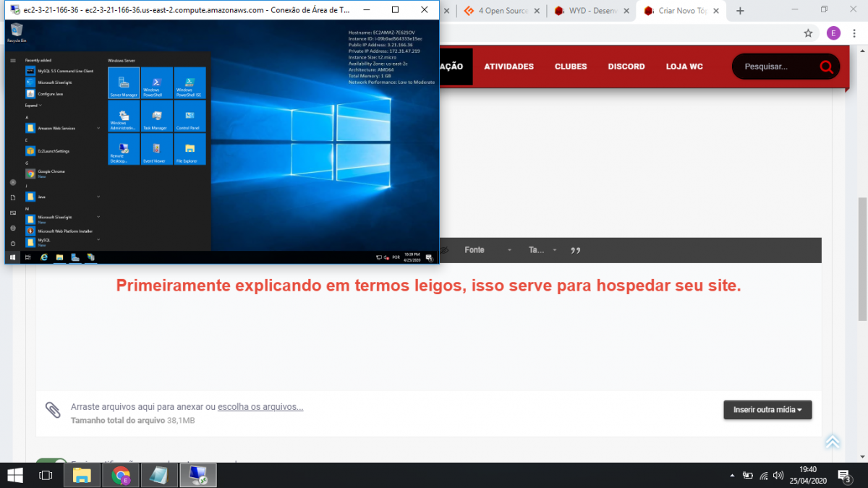The height and width of the screenshot is (488, 868).
Task: Bookmark this page with star icon
Action: click(808, 33)
